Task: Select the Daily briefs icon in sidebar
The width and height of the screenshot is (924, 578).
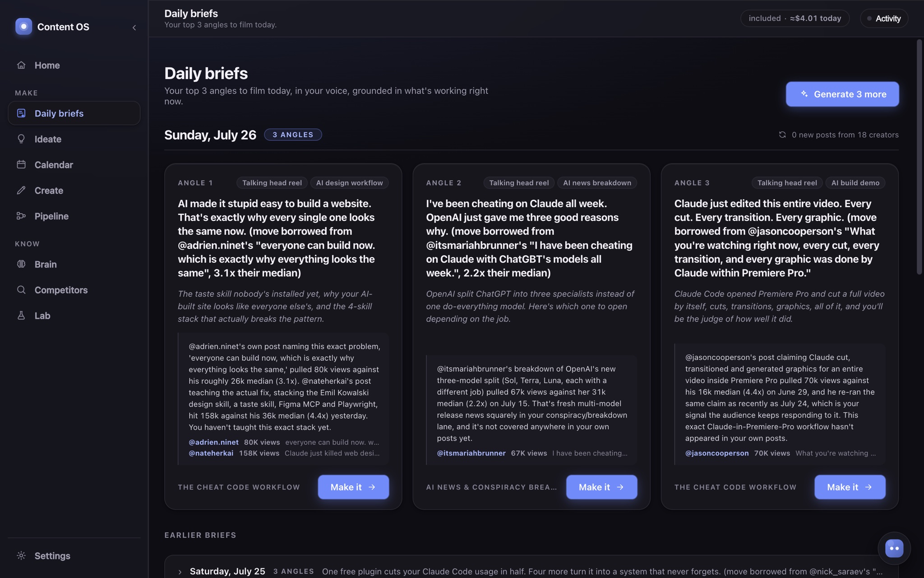Action: click(21, 113)
